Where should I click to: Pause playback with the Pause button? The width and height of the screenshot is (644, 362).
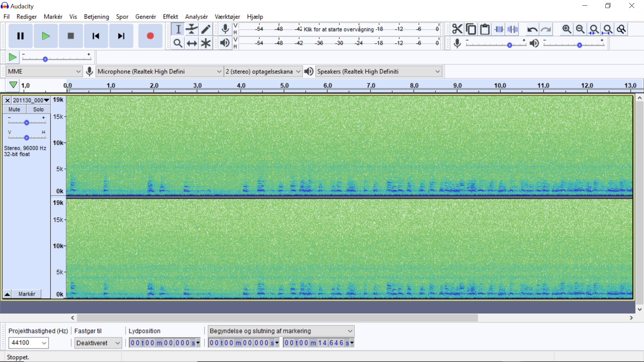coord(20,36)
